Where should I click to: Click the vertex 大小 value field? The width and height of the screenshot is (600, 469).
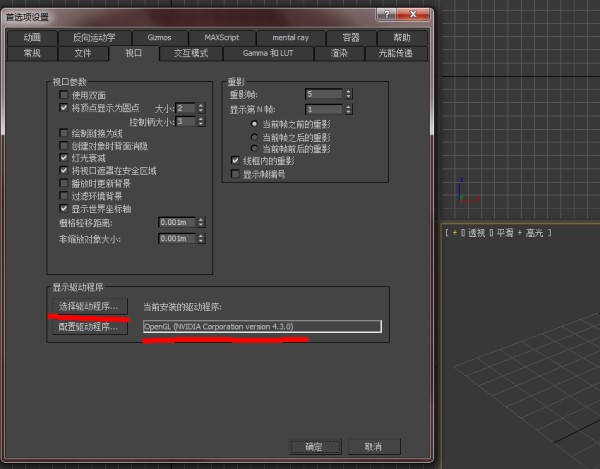pyautogui.click(x=186, y=108)
